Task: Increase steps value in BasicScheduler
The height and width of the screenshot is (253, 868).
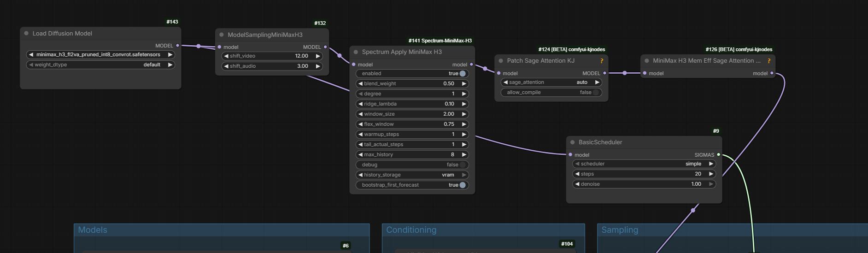Action: 711,174
